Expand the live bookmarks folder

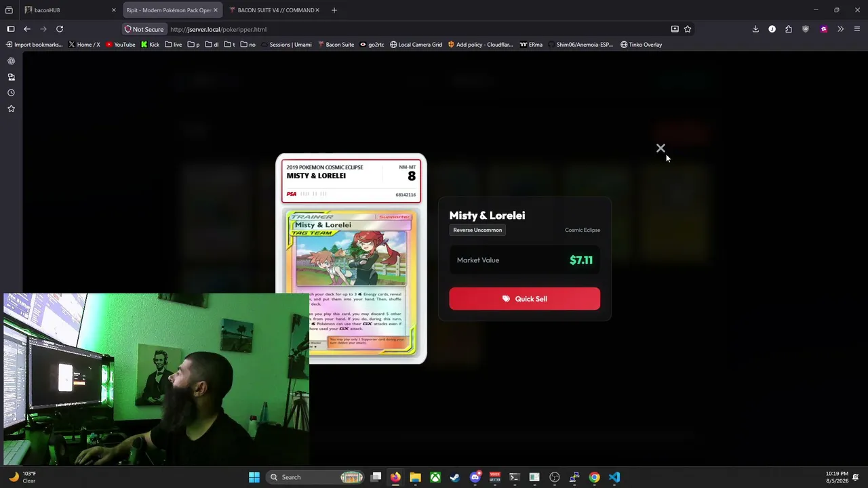(173, 45)
